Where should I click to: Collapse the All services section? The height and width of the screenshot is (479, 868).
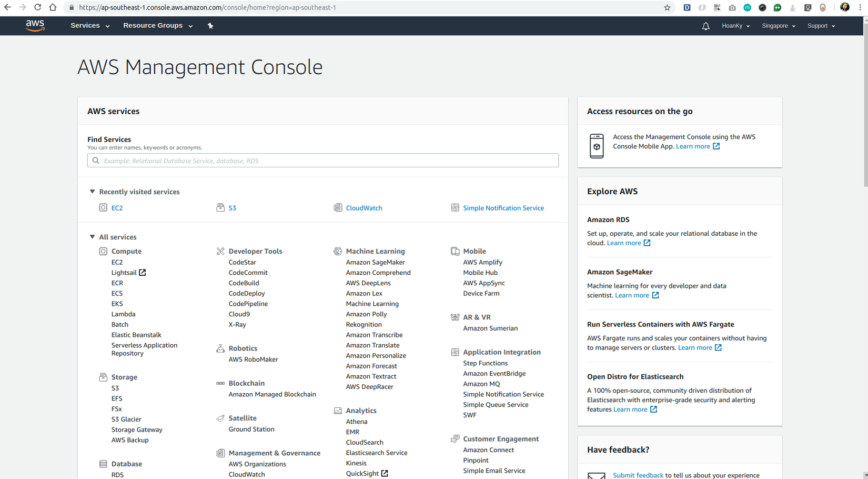click(93, 237)
